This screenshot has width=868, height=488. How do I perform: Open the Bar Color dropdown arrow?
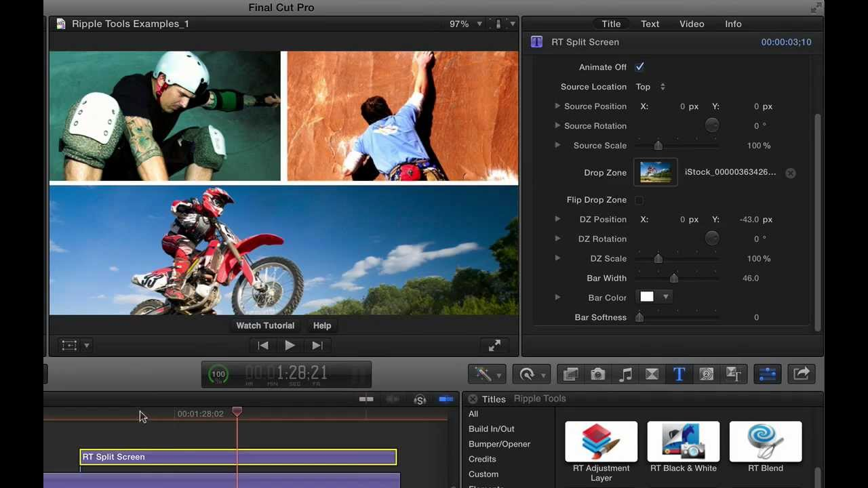tap(665, 296)
